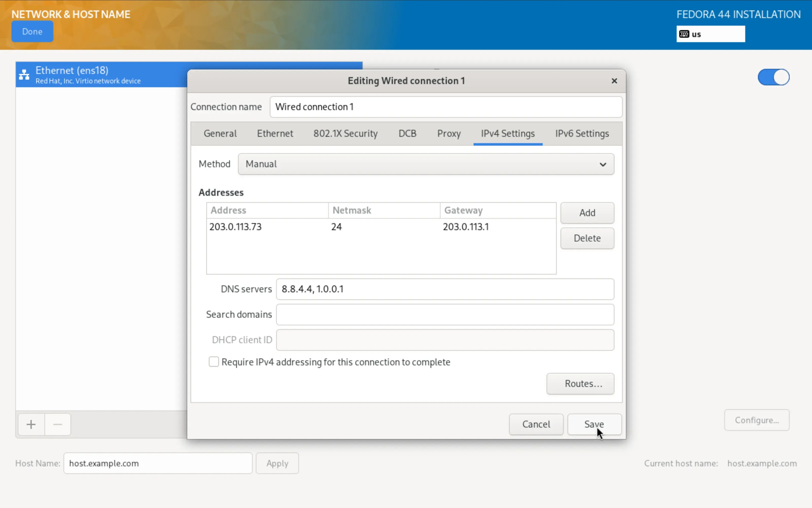812x508 pixels.
Task: Click the Ethernet network device icon
Action: pyautogui.click(x=24, y=75)
